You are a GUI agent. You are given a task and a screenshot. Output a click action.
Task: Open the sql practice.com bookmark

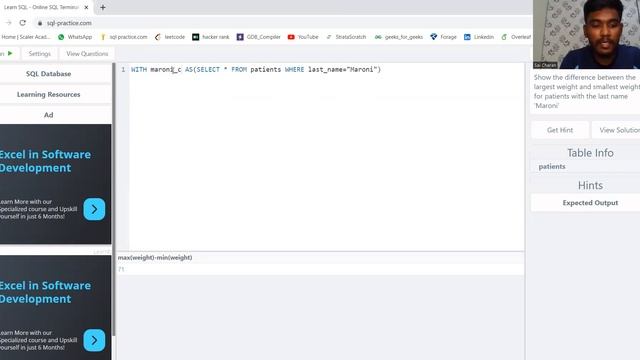(124, 37)
